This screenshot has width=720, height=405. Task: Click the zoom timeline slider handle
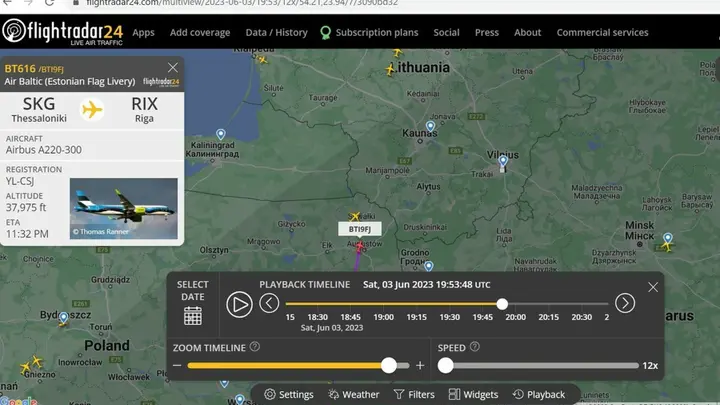pos(389,366)
